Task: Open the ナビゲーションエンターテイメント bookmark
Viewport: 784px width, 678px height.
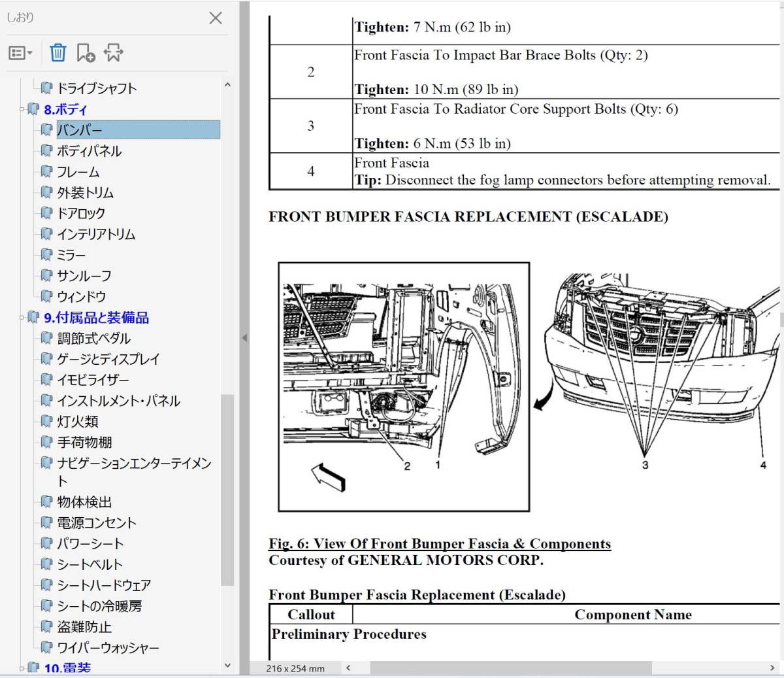Action: tap(134, 471)
